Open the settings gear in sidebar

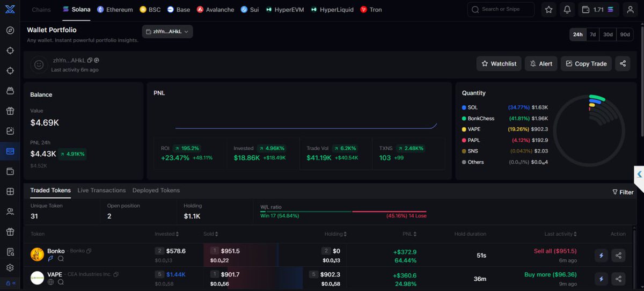pyautogui.click(x=10, y=267)
